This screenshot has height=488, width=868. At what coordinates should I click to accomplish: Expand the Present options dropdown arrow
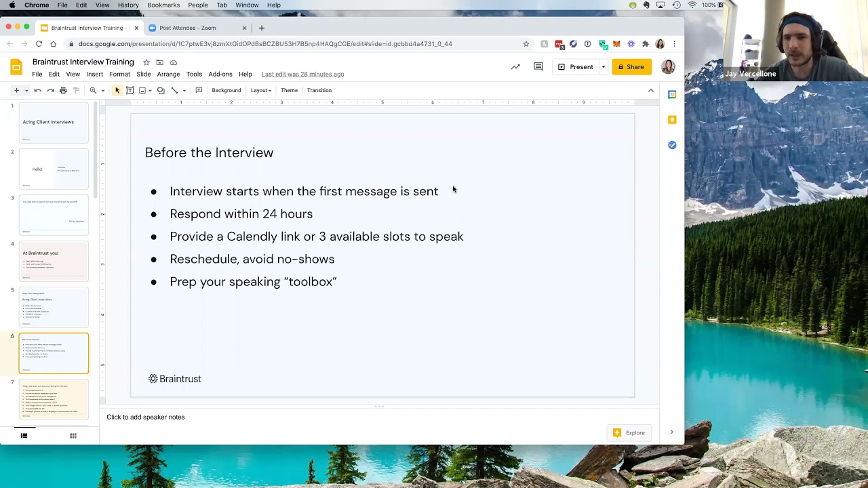(x=603, y=67)
